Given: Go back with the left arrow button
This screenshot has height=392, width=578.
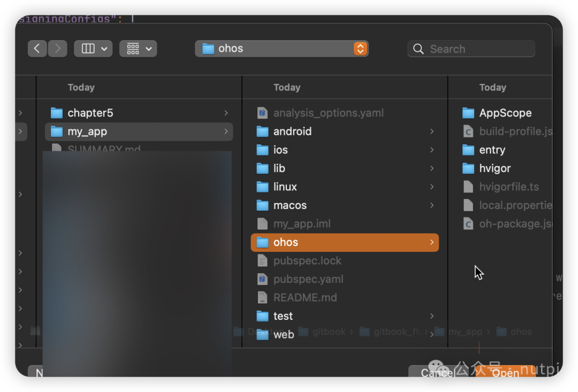Looking at the screenshot, I should pos(37,49).
